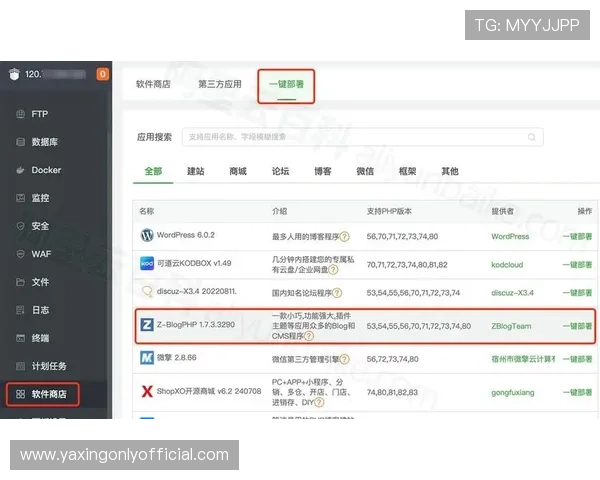This screenshot has width=600, height=480.
Task: Deploy WordPress with 一键部署
Action: 577,237
